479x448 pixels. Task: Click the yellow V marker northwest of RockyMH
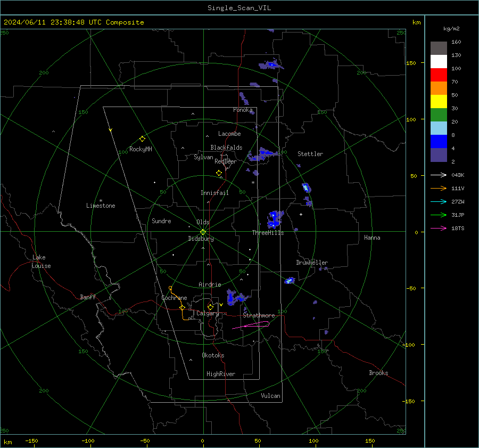pos(111,130)
